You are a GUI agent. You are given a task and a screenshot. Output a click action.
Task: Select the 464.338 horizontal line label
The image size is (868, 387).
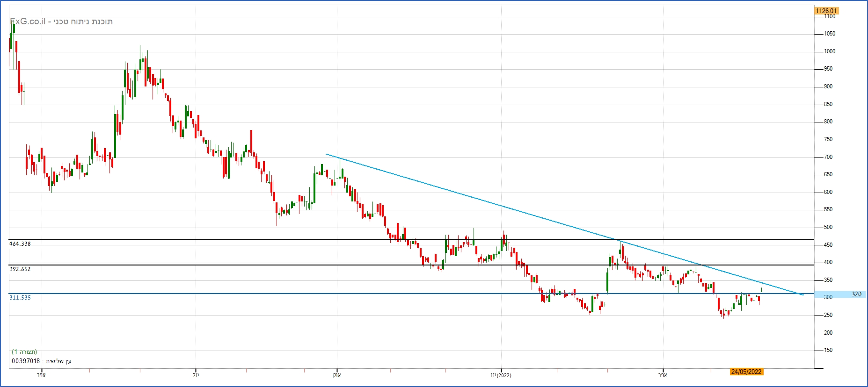(x=20, y=244)
